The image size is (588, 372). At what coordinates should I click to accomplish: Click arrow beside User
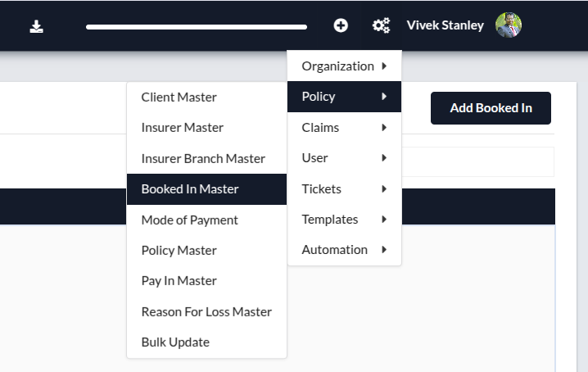pos(384,158)
